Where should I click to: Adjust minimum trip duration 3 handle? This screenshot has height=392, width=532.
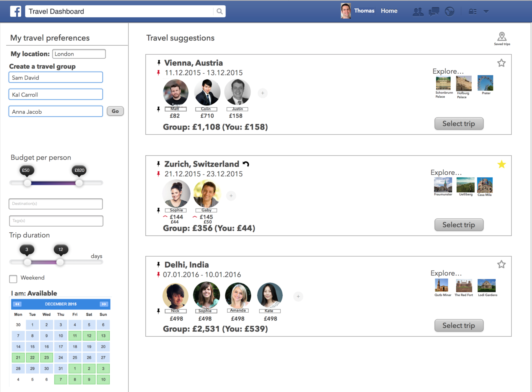[27, 262]
